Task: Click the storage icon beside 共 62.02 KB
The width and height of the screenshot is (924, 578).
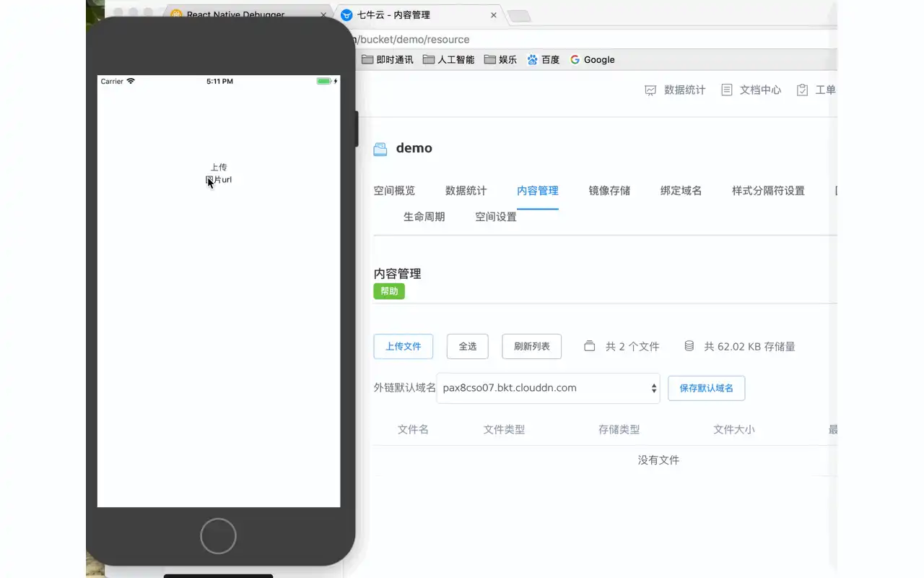Action: (689, 346)
